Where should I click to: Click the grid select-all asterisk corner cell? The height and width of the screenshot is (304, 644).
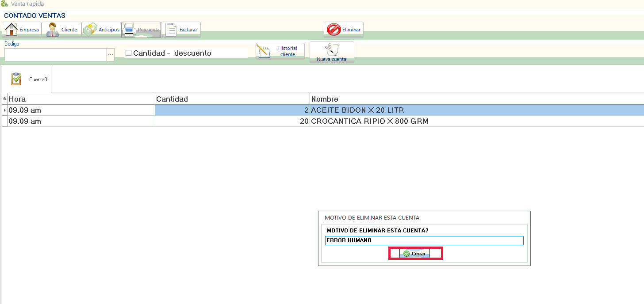(x=4, y=99)
